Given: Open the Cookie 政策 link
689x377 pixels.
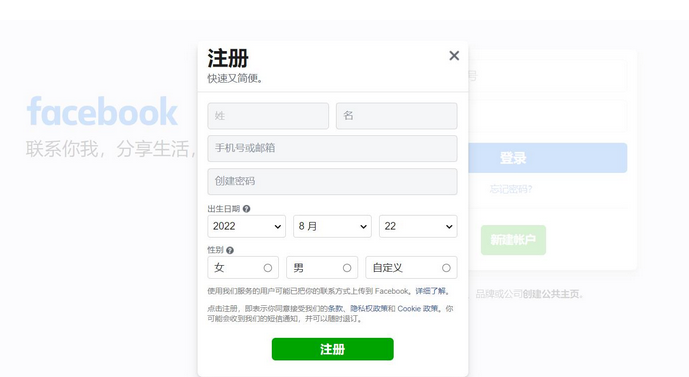Looking at the screenshot, I should [418, 309].
